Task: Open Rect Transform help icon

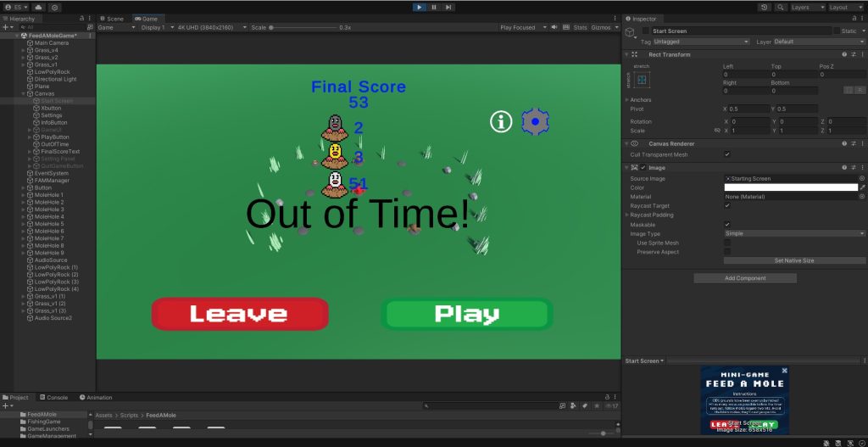Action: (x=844, y=54)
